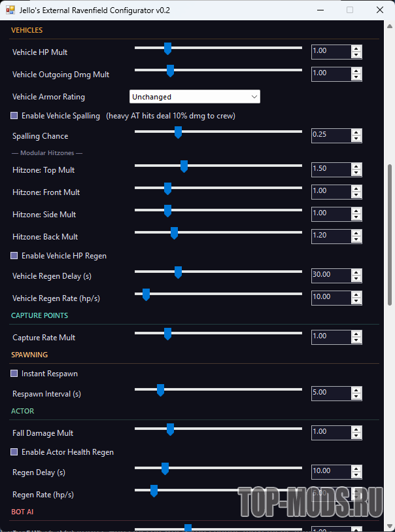The height and width of the screenshot is (532, 395).
Task: Open Vehicle Armor Rating dropdown
Action: [x=195, y=97]
